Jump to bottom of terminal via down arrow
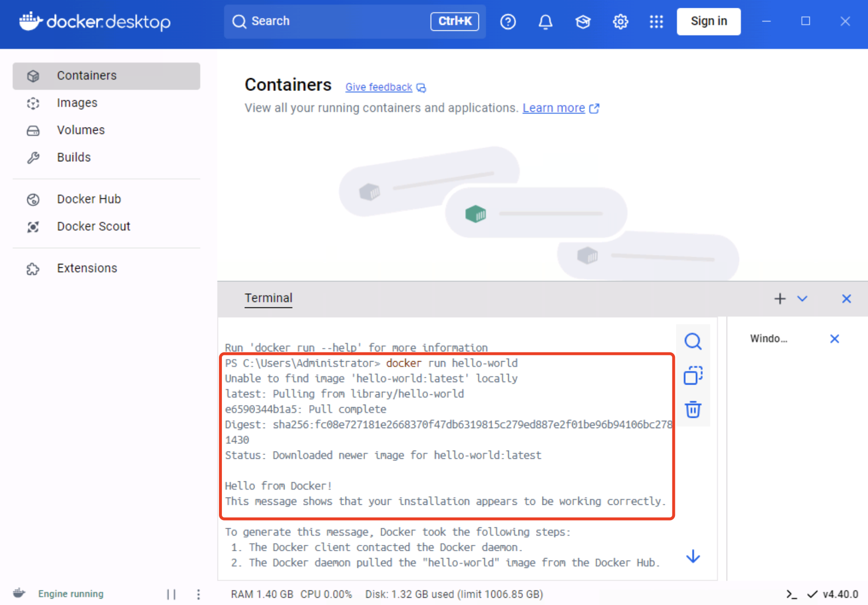This screenshot has width=868, height=605. [693, 556]
